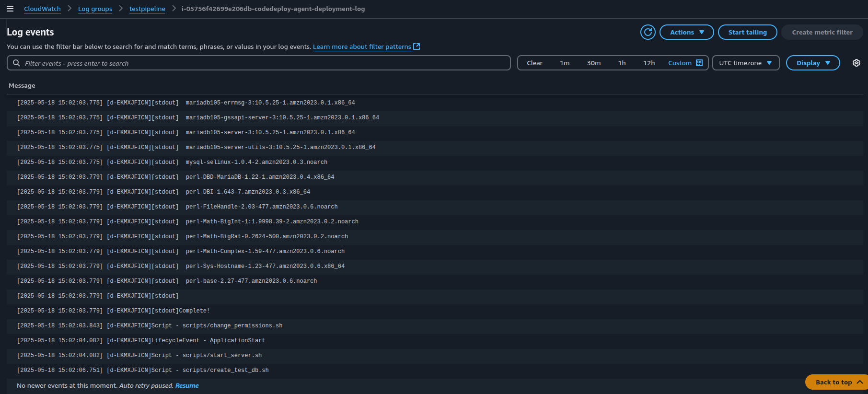Open the testpipeline breadcrumb link
Image resolution: width=868 pixels, height=394 pixels.
click(x=147, y=9)
